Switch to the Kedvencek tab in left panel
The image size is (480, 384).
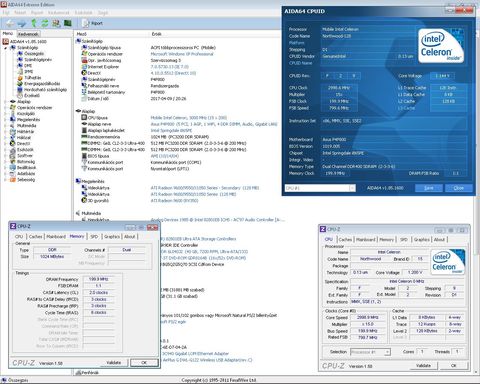click(x=28, y=34)
